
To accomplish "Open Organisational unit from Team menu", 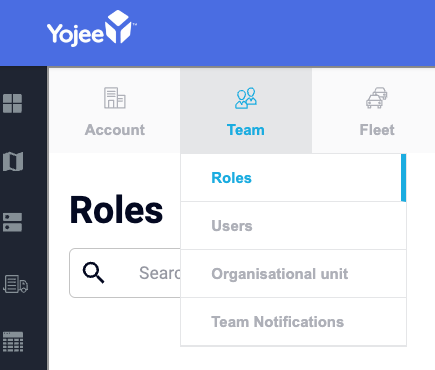I will 293,274.
